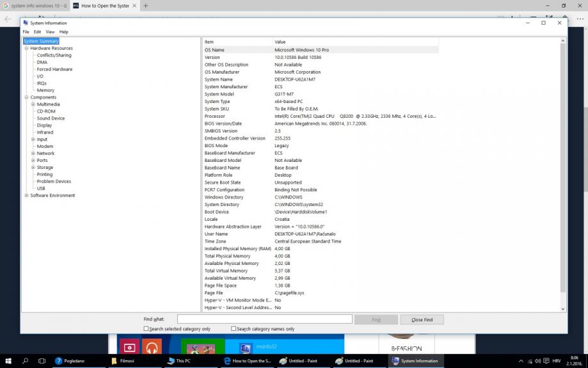This screenshot has width=588, height=368.
Task: Open browser more options ellipsis
Action: [580, 19]
